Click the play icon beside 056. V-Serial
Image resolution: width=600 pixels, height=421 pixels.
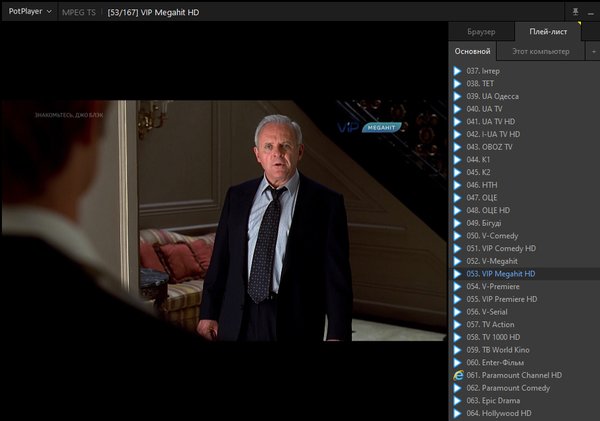457,312
